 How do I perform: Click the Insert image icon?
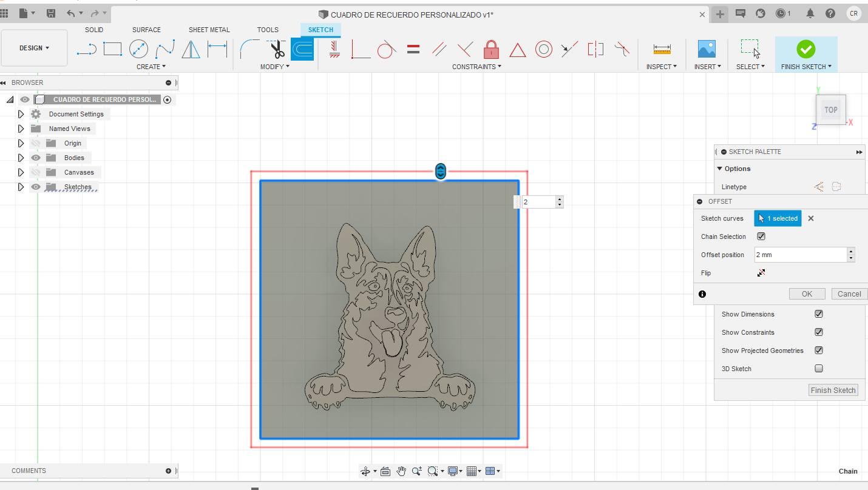707,49
